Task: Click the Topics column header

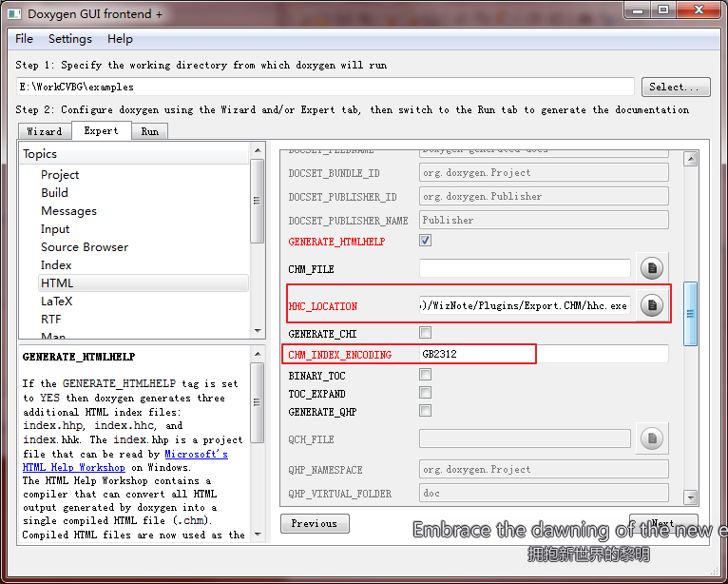Action: point(135,154)
